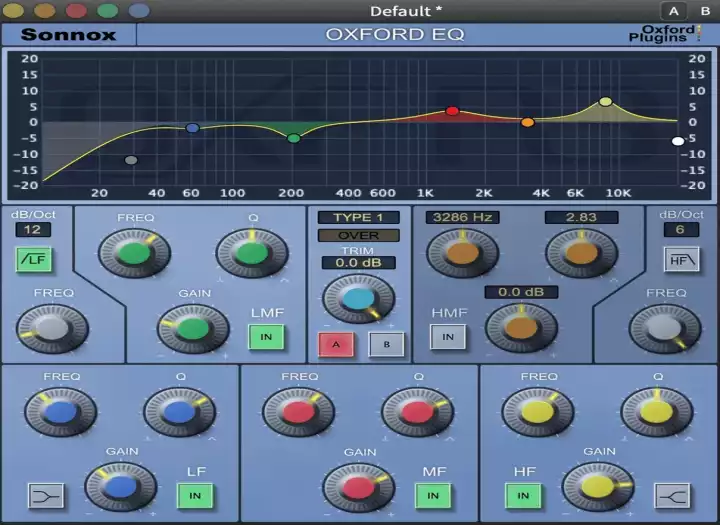
Task: Toggle the HF high-cut filter button
Action: click(x=682, y=260)
